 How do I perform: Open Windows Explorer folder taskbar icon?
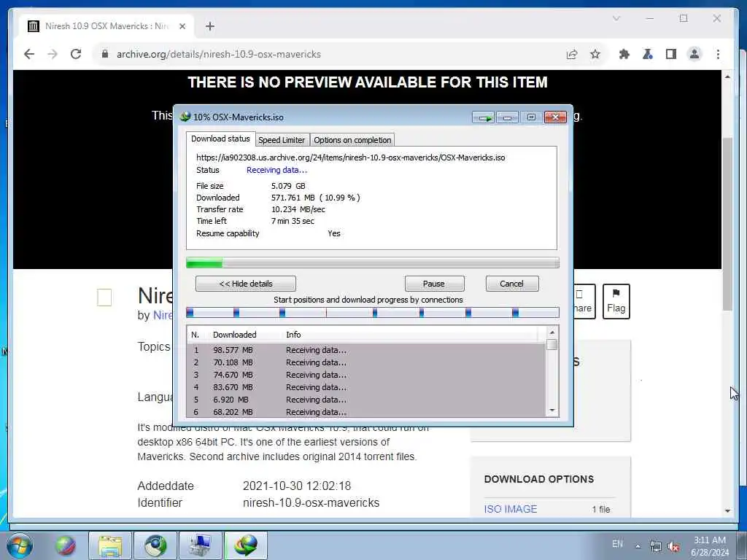tap(110, 545)
